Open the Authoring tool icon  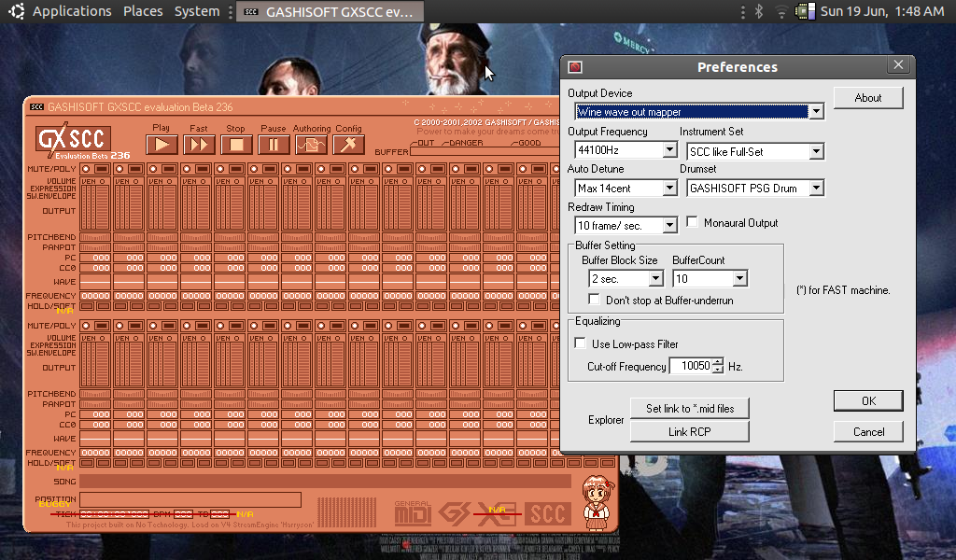311,144
